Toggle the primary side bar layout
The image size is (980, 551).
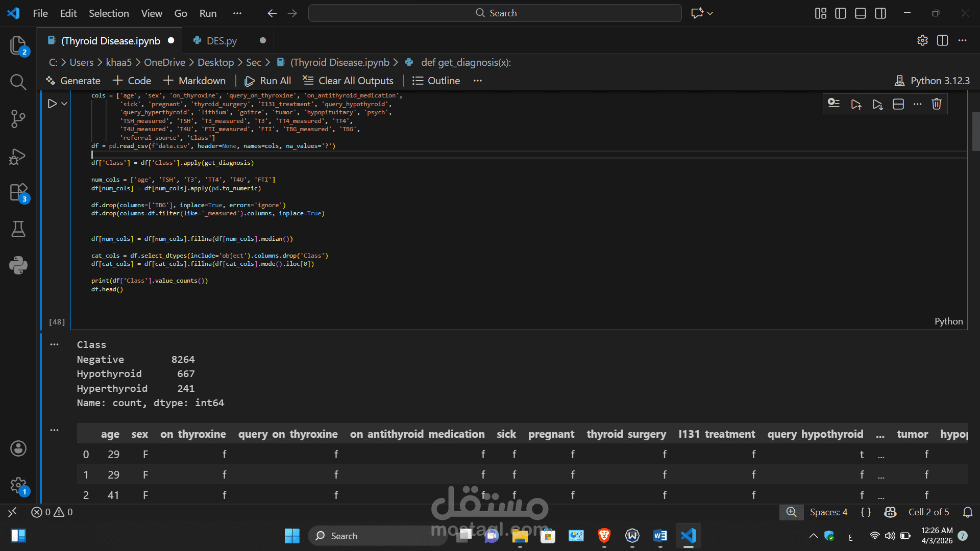[x=840, y=13]
